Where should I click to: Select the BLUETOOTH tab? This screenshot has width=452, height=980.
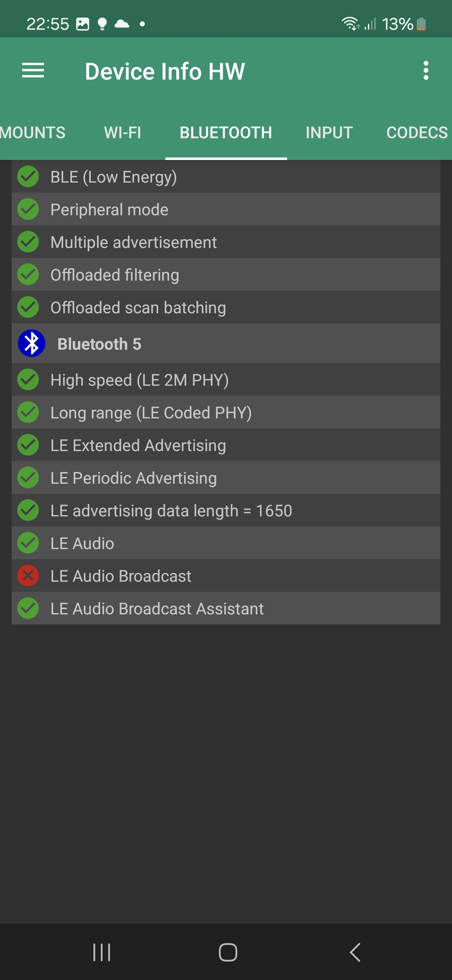click(226, 133)
